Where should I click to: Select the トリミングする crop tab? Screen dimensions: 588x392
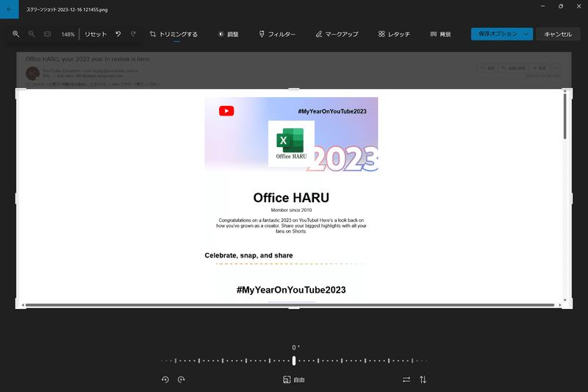[x=173, y=34]
